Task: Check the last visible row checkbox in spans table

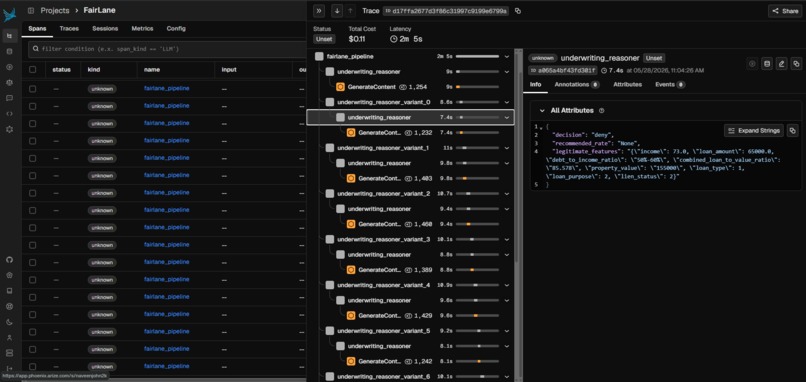Action: [x=33, y=366]
